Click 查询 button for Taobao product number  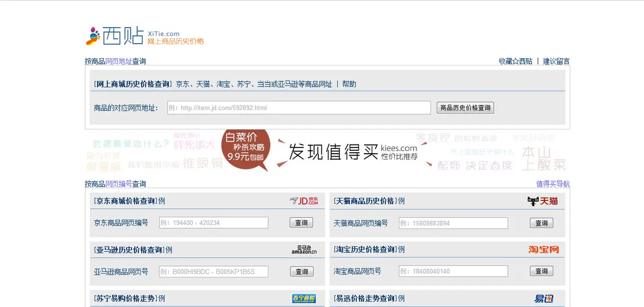(541, 271)
